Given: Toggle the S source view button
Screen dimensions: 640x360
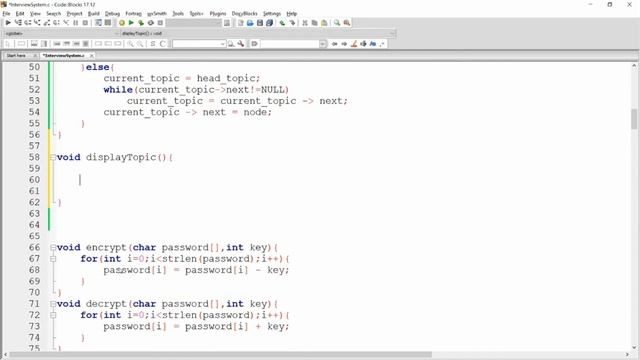Looking at the screenshot, I should point(153,44).
